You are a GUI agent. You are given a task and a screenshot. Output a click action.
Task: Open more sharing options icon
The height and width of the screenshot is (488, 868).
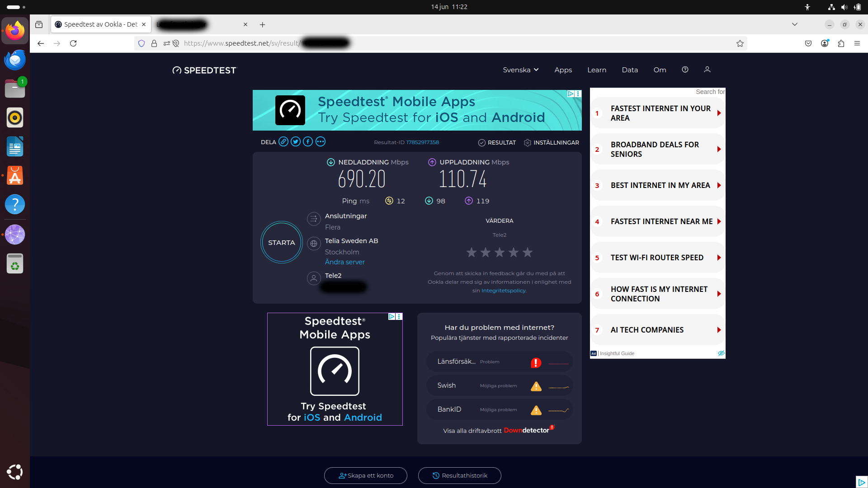321,142
